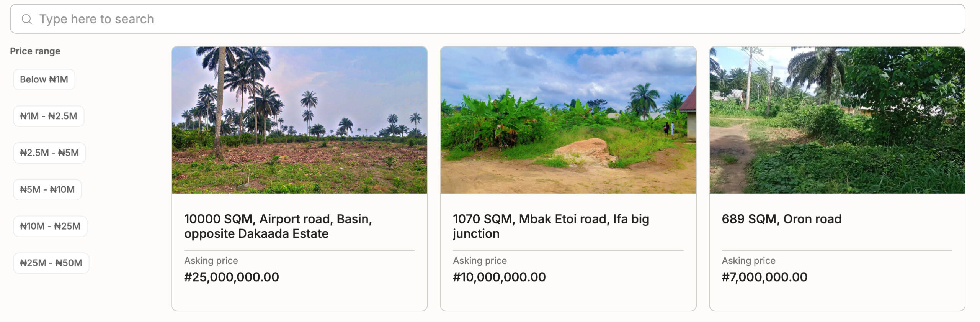This screenshot has height=322, width=980.
Task: Enable the ₦1M - ₦2.5M filter
Action: coord(48,116)
